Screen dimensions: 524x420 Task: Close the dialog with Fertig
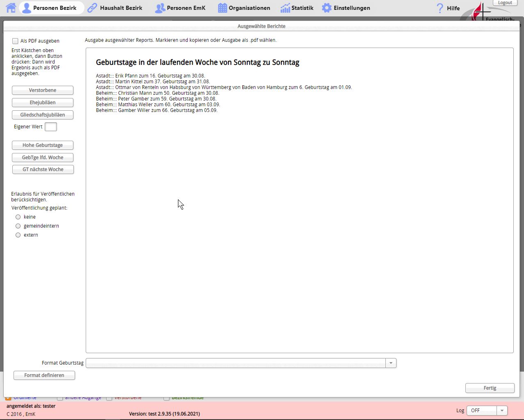click(490, 388)
